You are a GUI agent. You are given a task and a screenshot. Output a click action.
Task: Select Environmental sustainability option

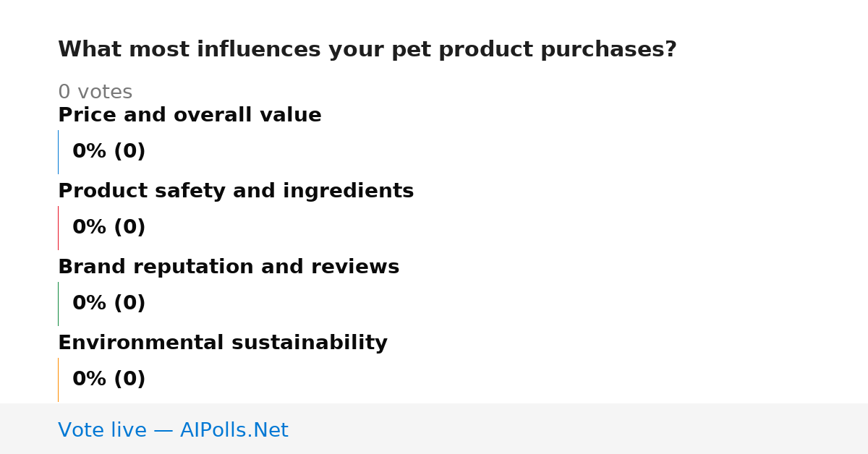(x=223, y=343)
